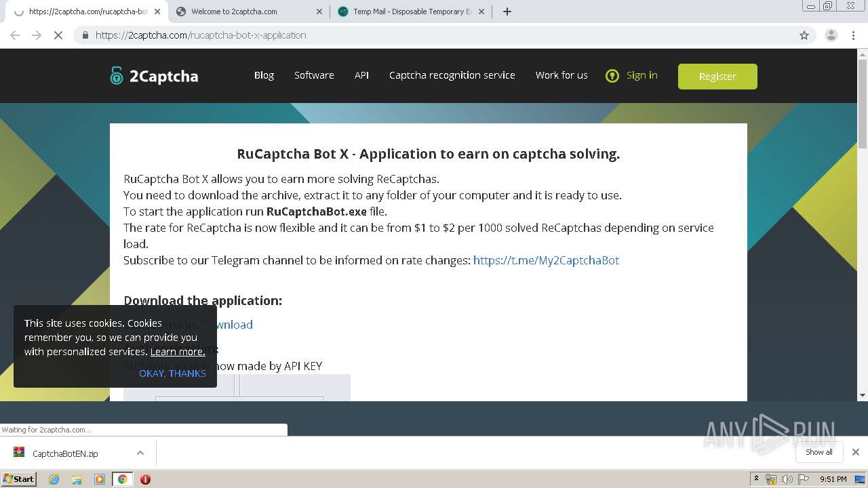The height and width of the screenshot is (488, 868).
Task: Click the address bar URL field
Action: tap(434, 35)
